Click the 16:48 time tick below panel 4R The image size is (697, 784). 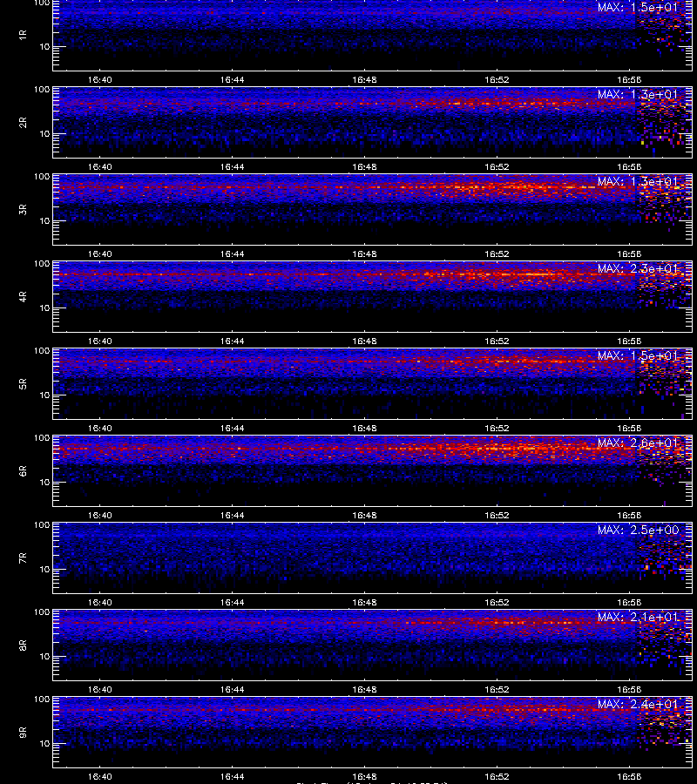(x=364, y=341)
